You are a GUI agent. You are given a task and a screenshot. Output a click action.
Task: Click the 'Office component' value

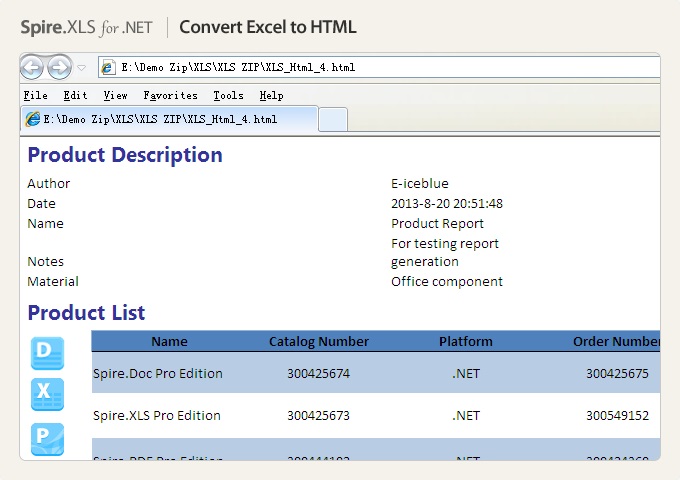(x=447, y=281)
